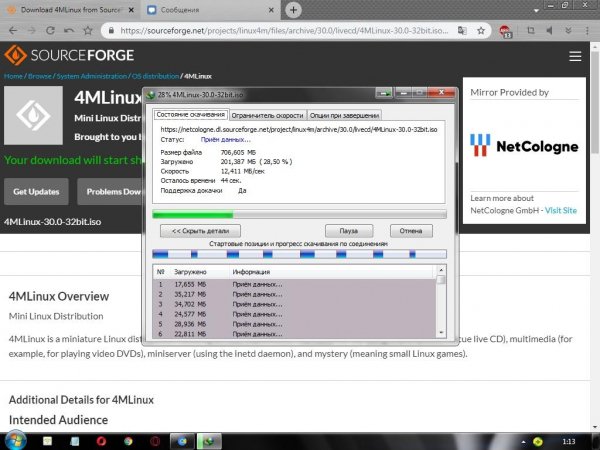600x450 pixels.
Task: Open the OS distribution breadcrumb link
Action: [155, 76]
